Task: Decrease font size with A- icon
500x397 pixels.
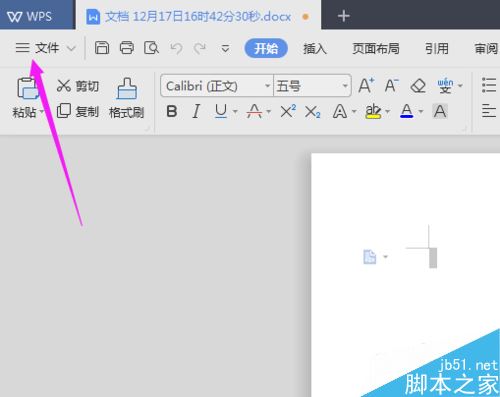Action: click(391, 85)
